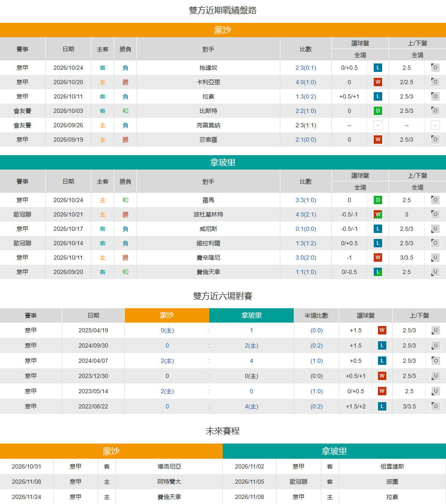Click opponent name 維拉利爾
The height and width of the screenshot is (504, 446).
208,243
